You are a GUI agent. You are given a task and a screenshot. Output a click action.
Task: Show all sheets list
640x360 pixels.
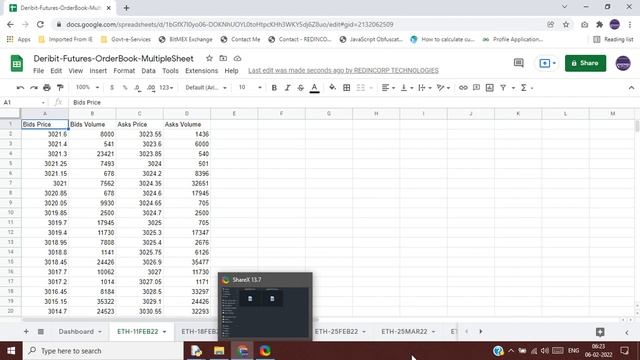click(x=41, y=331)
